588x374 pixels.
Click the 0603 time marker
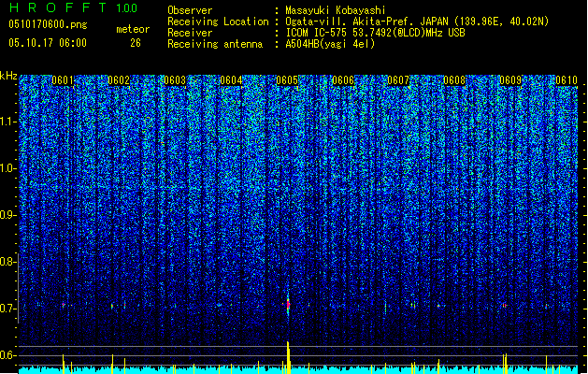[x=175, y=80]
